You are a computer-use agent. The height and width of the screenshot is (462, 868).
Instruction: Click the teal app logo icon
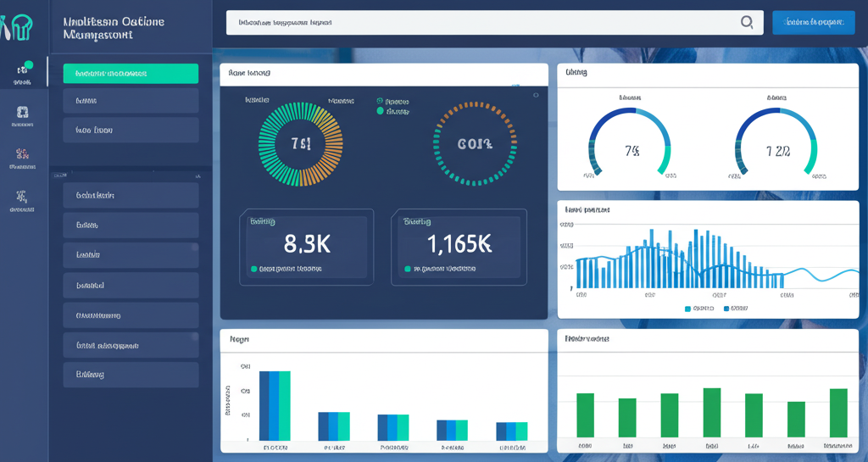pyautogui.click(x=18, y=27)
